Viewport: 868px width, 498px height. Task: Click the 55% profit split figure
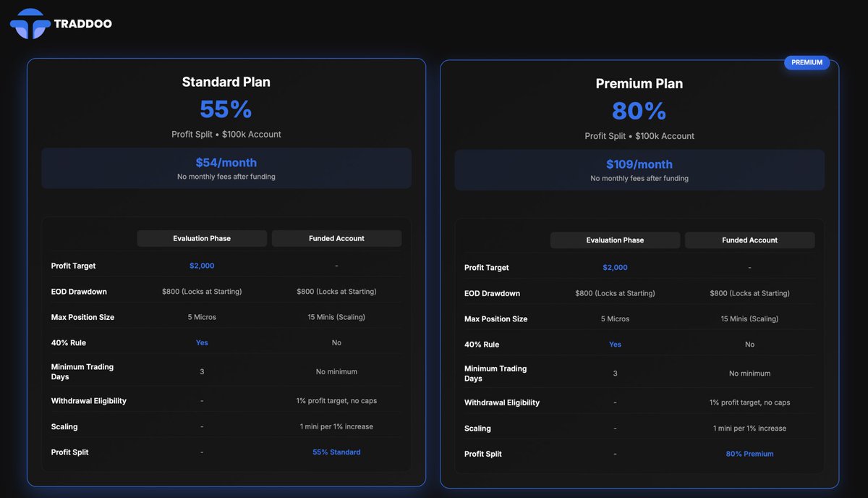(226, 109)
